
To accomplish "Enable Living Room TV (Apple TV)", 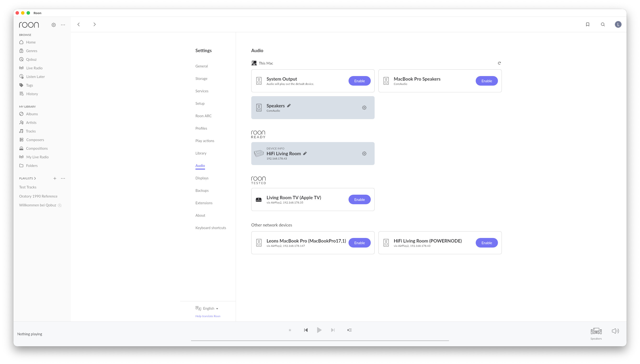I will click(360, 199).
